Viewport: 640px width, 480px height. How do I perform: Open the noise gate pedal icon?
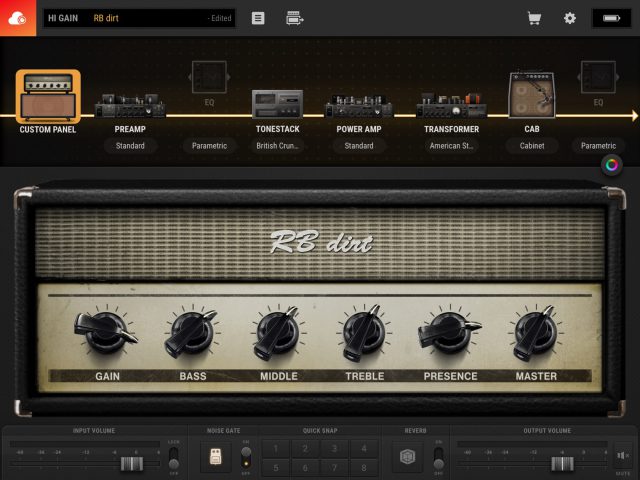(x=213, y=457)
